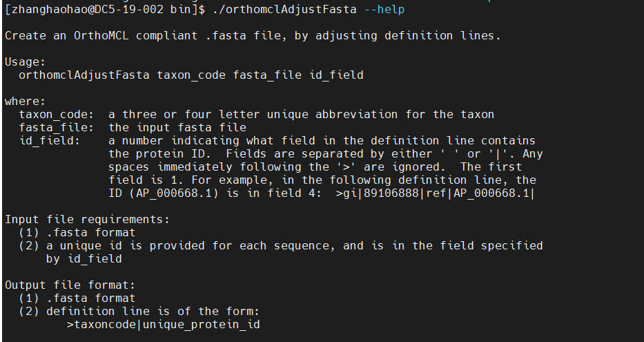
Task: Click the 'by id_field' continuation line
Action: (x=84, y=259)
